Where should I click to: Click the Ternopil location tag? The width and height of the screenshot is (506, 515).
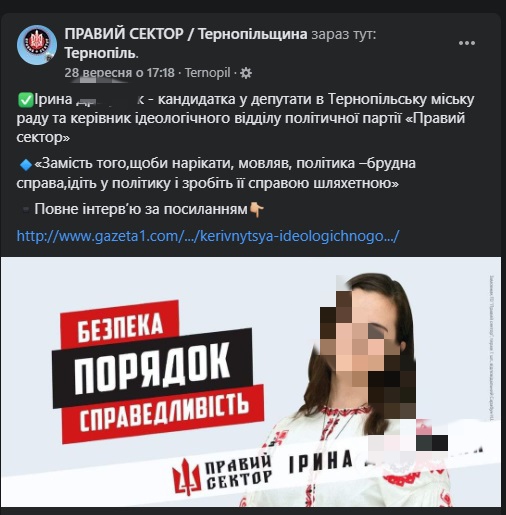click(207, 73)
